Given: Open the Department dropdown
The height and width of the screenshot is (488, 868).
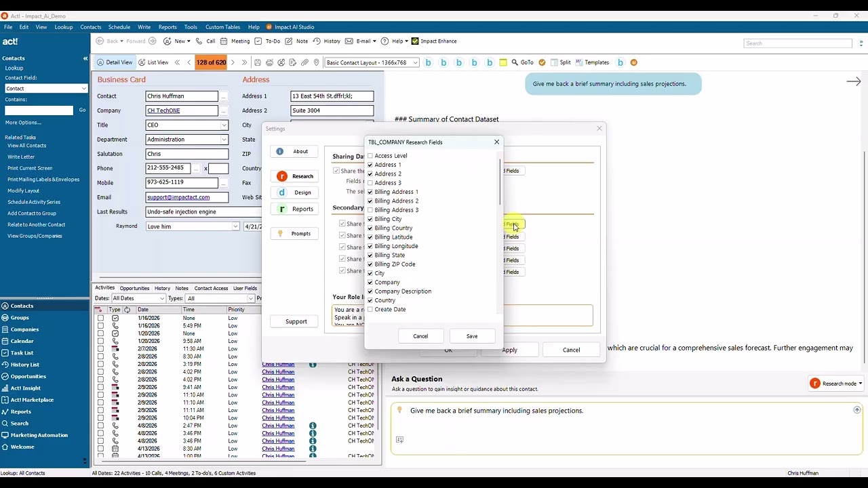Looking at the screenshot, I should click(x=224, y=140).
